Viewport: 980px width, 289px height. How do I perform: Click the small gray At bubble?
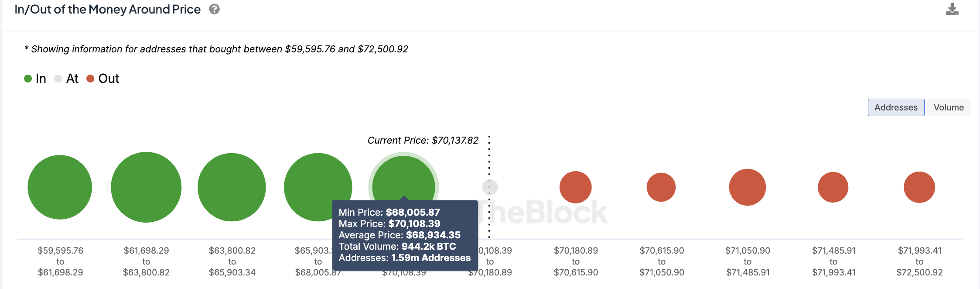tap(490, 187)
